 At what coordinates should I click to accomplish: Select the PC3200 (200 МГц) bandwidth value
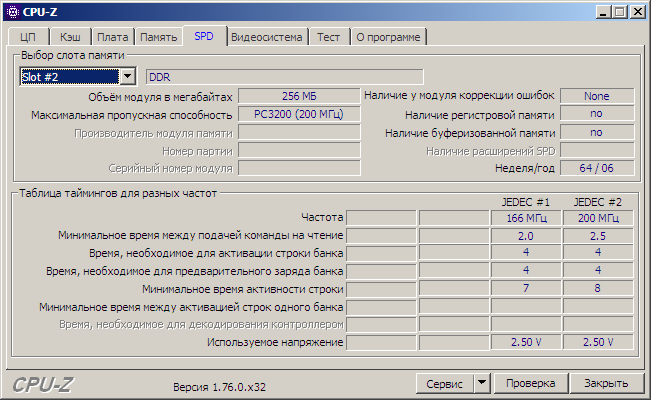[299, 114]
